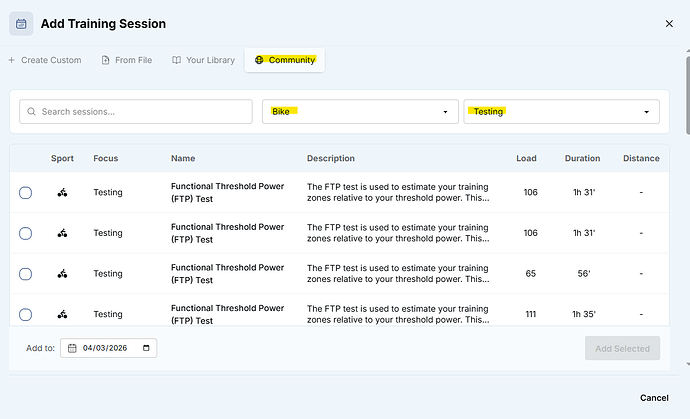Click the globe icon on Community tab
The image size is (690, 419).
[x=260, y=60]
